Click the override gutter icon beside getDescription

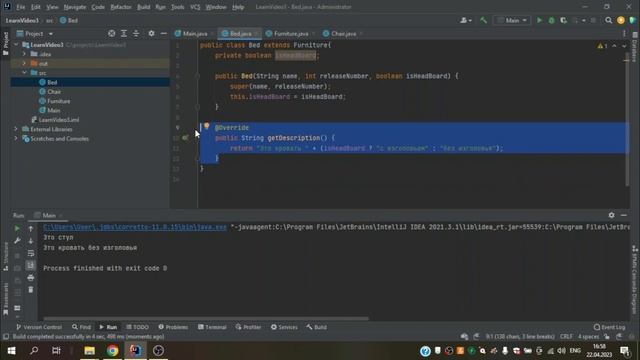click(x=185, y=138)
